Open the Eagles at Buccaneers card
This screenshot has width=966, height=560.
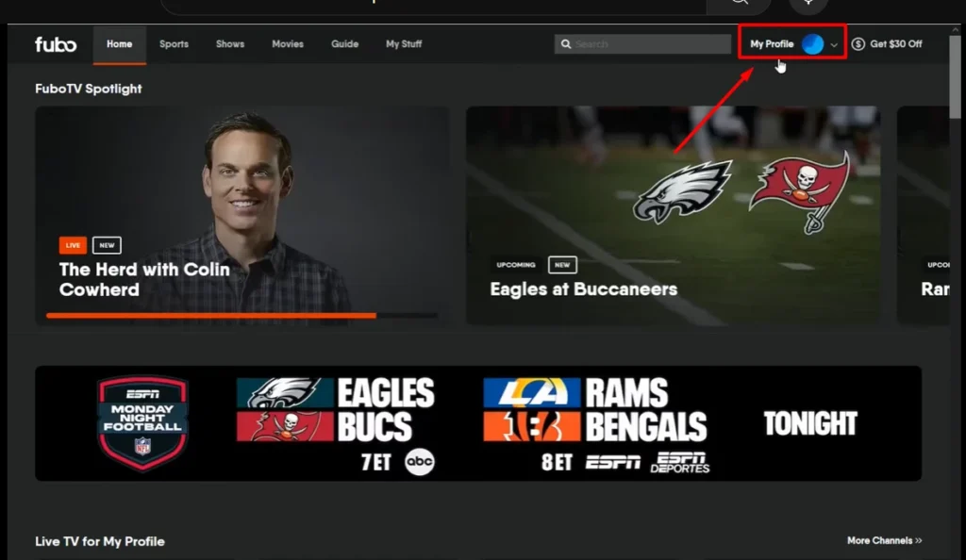point(673,215)
